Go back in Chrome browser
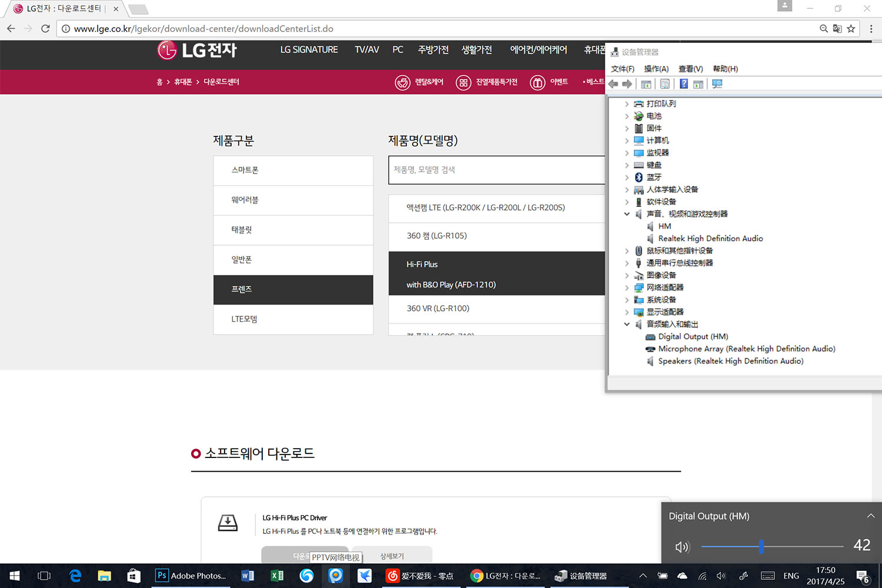 11,28
